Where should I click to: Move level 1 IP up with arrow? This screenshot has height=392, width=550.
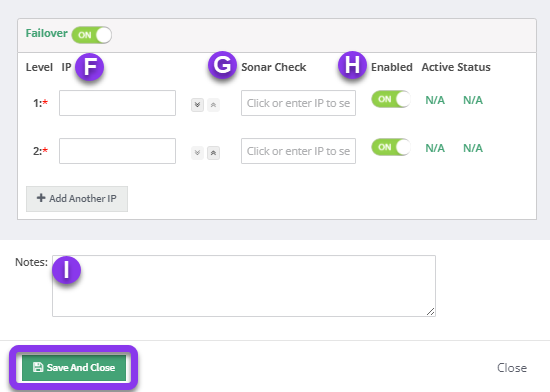pos(213,105)
